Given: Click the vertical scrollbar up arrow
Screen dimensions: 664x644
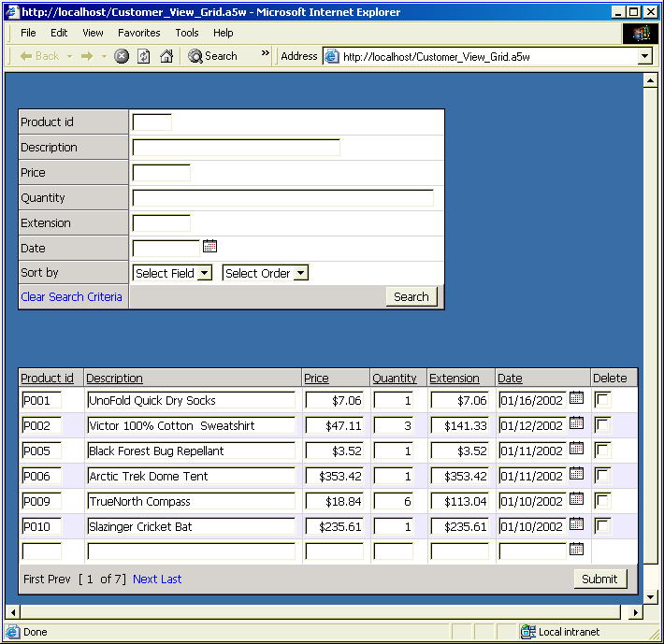Looking at the screenshot, I should pos(650,80).
